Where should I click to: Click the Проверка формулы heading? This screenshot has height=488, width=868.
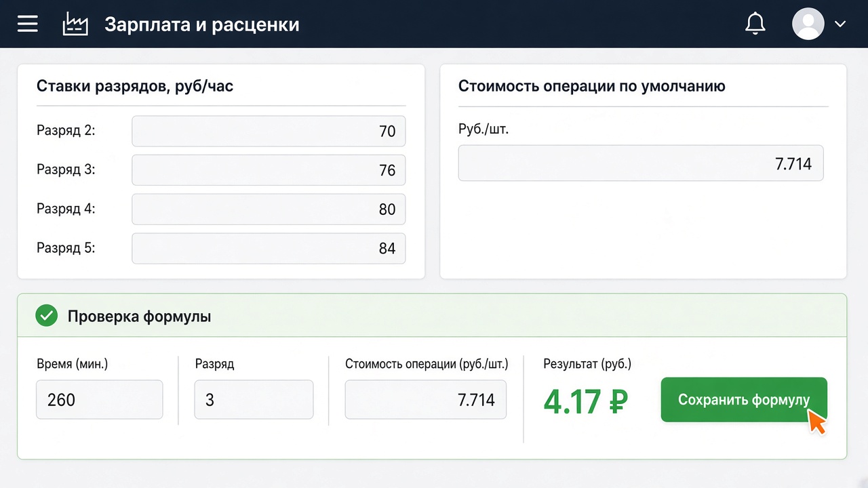coord(139,317)
